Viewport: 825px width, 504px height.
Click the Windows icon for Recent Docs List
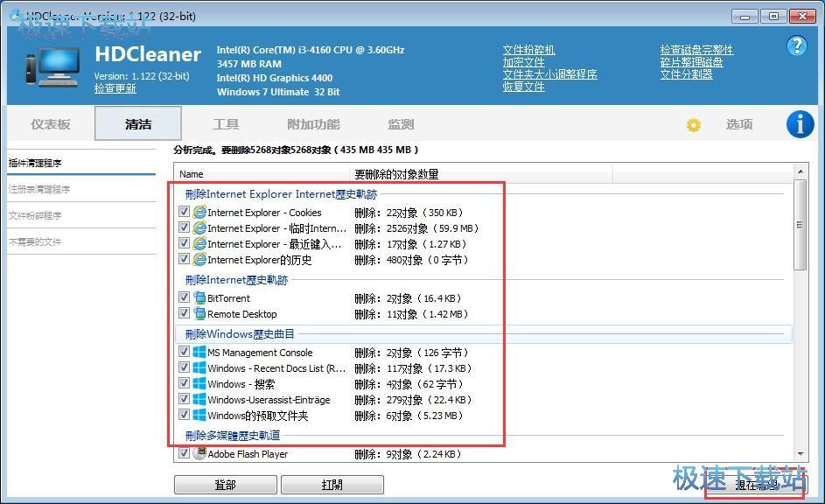[199, 367]
